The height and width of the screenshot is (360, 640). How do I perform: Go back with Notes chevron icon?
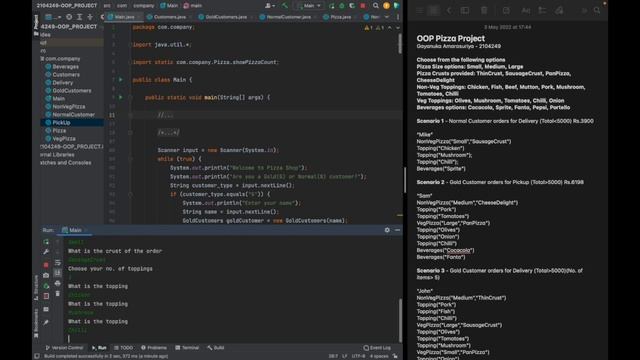449,10
